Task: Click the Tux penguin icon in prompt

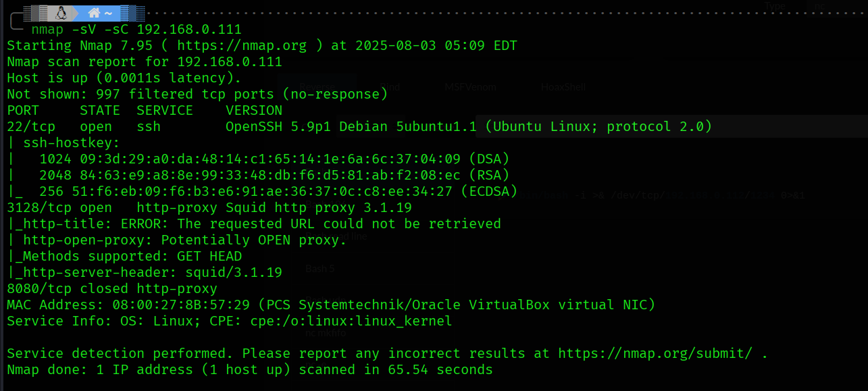Action: (x=61, y=13)
